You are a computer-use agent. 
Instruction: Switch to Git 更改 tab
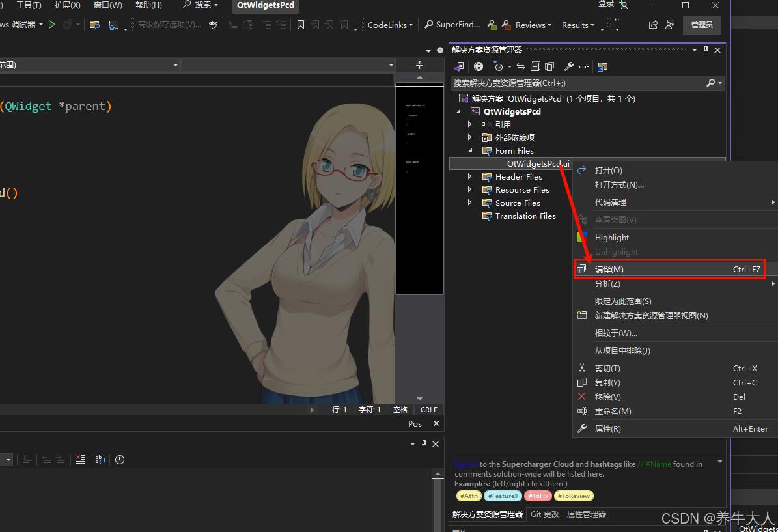pos(544,514)
